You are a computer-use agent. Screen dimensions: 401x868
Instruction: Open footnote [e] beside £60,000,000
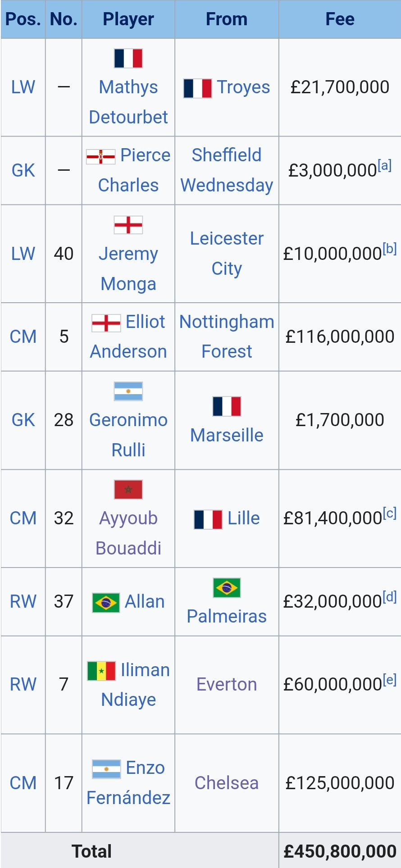click(x=390, y=679)
